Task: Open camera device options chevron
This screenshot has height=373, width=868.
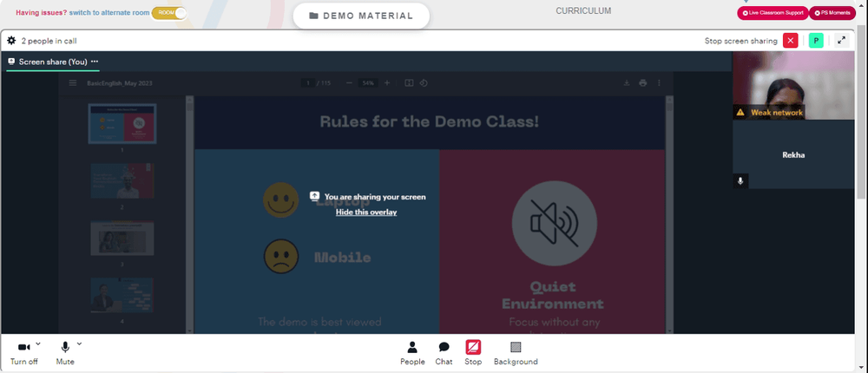Action: click(38, 344)
